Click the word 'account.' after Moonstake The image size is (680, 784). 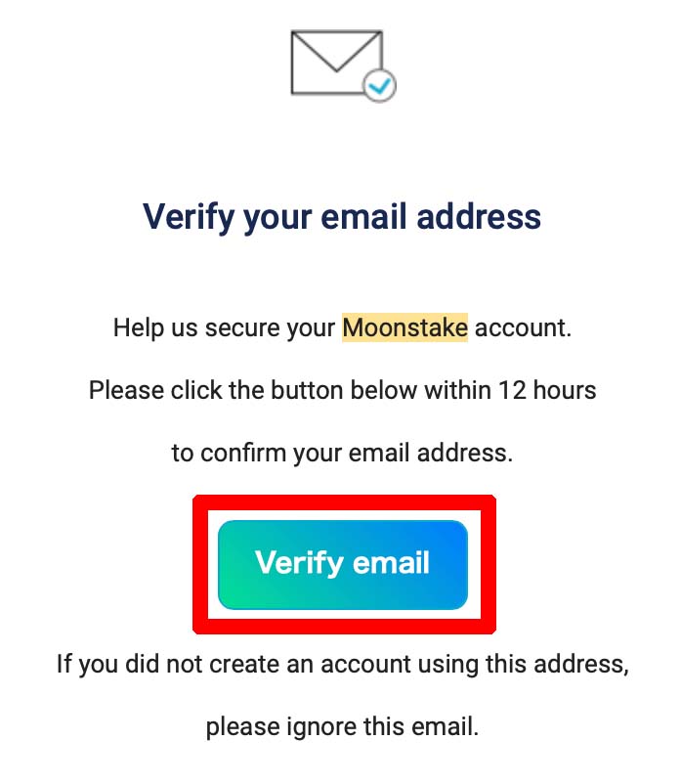click(x=523, y=328)
